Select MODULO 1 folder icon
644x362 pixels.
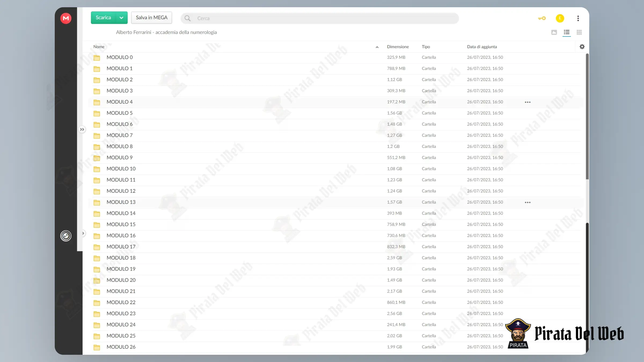(x=97, y=69)
